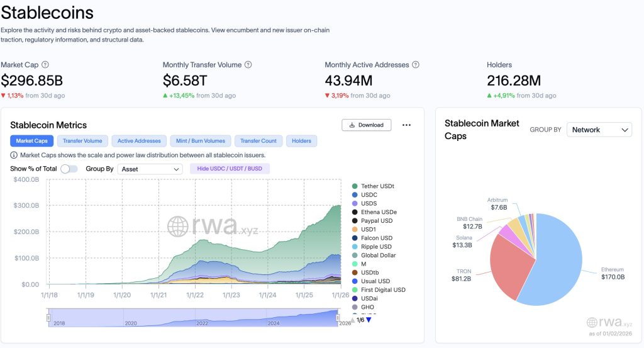Open the three-dot more options menu
The image size is (644, 348).
tap(406, 125)
